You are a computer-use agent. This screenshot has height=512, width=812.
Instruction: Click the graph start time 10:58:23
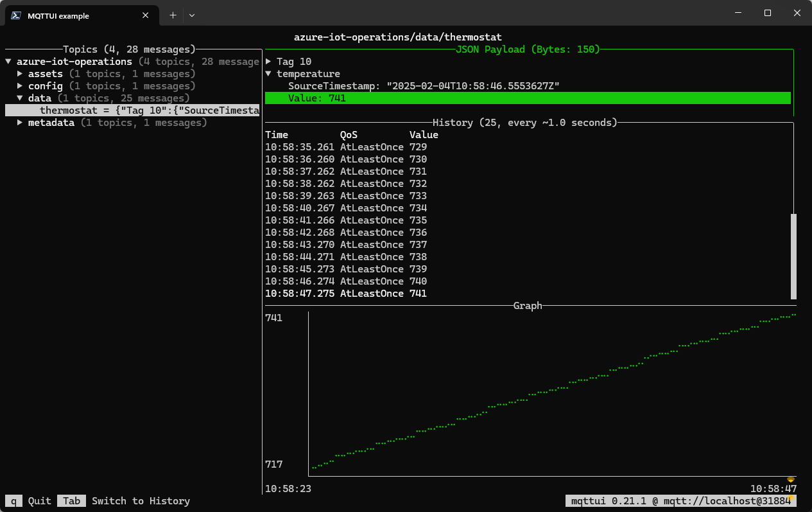(288, 489)
